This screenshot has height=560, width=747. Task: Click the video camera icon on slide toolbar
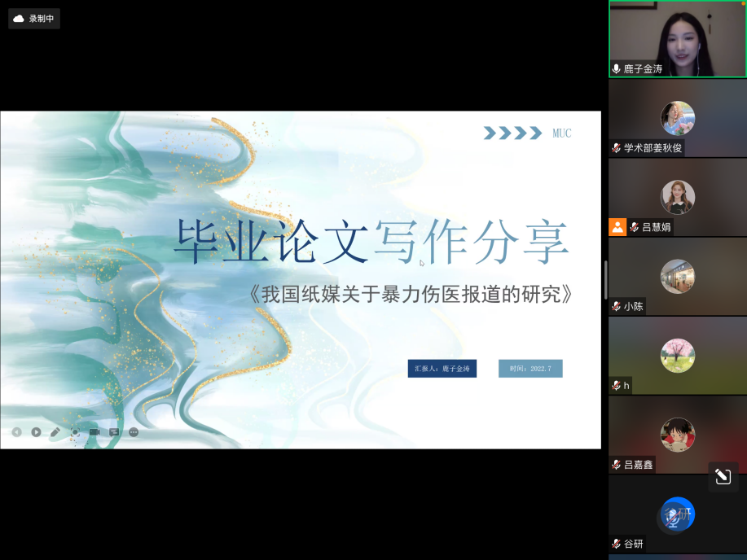point(94,432)
